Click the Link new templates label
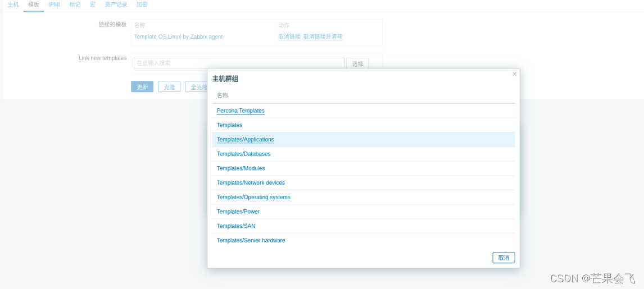Viewport: 644px width, 289px height. tap(103, 58)
